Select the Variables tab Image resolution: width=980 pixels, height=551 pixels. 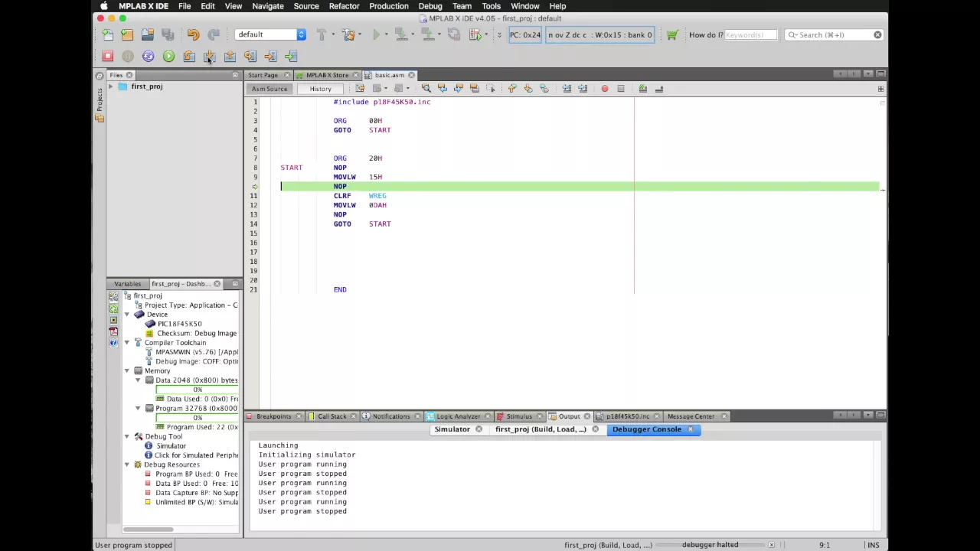click(127, 284)
